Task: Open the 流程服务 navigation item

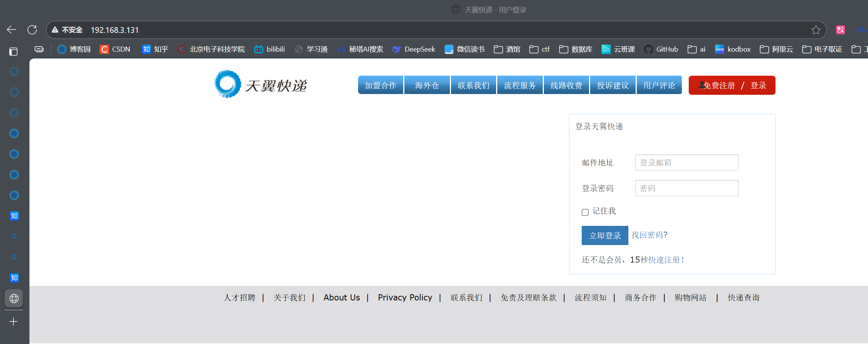Action: [x=520, y=85]
